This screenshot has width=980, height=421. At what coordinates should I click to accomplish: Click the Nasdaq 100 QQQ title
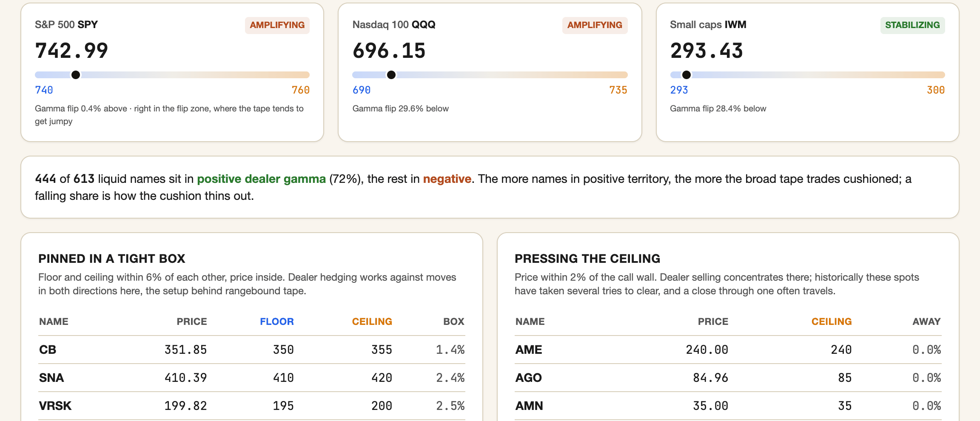[394, 25]
